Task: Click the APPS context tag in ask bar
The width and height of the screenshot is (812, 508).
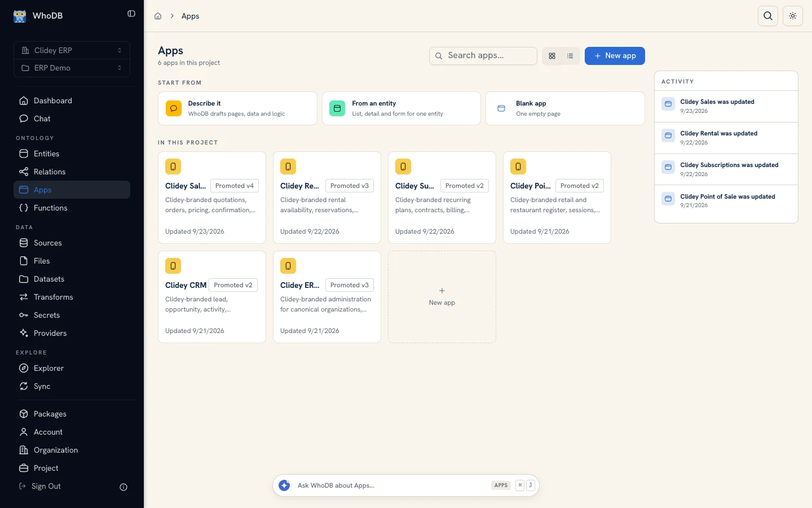Action: [501, 485]
